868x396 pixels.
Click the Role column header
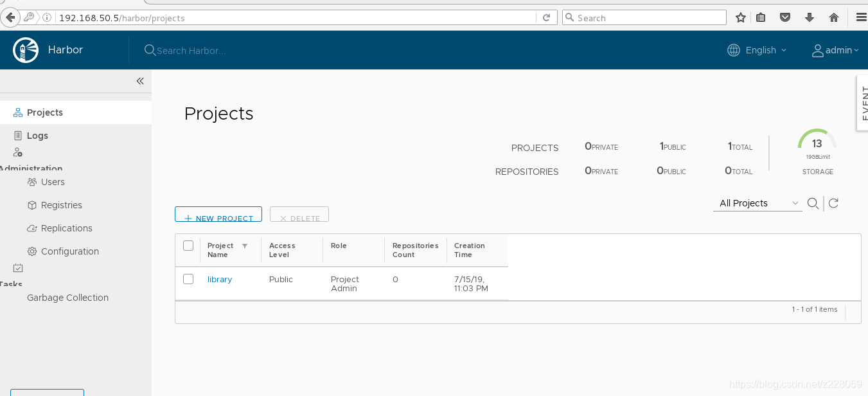339,246
